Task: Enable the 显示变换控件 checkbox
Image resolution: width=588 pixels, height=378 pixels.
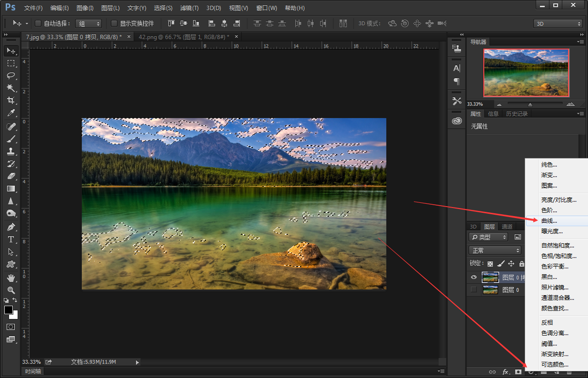Action: click(114, 23)
